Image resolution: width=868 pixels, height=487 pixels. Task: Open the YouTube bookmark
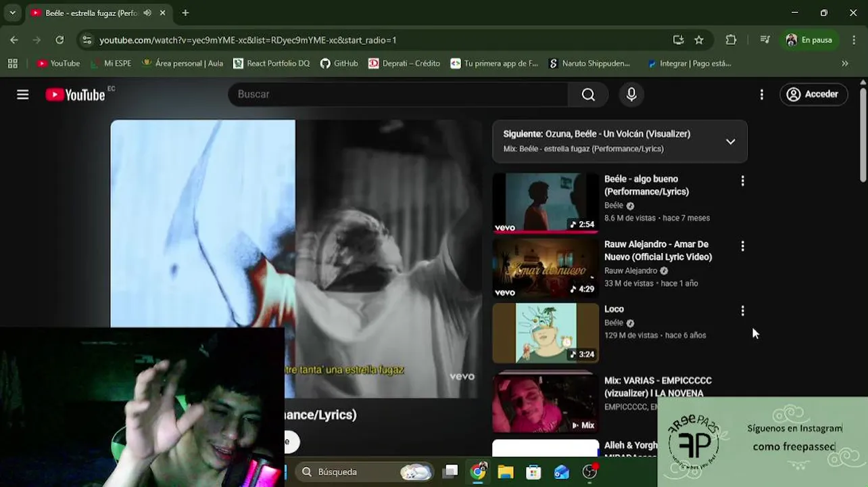[x=58, y=64]
